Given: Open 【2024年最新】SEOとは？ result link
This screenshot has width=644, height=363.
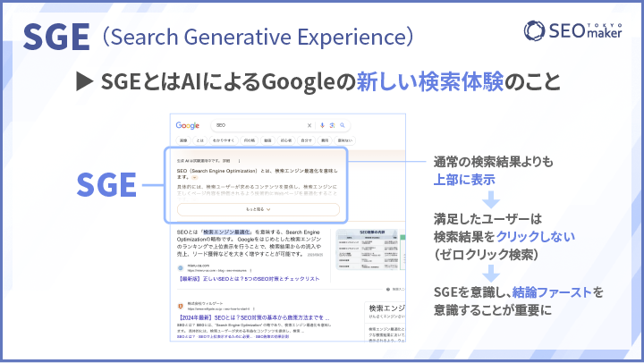Looking at the screenshot, I should tap(253, 317).
